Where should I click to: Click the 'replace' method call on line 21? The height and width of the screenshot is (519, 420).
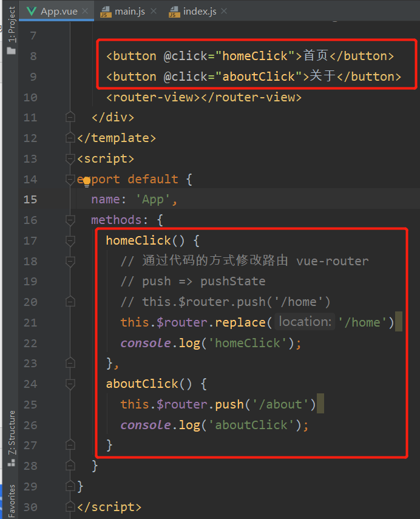[240, 322]
